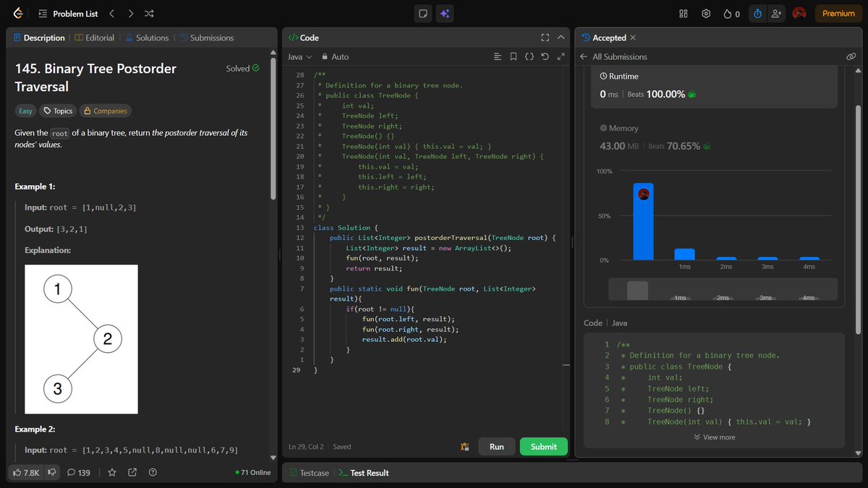Open the AI sparkle assistant icon

[445, 13]
